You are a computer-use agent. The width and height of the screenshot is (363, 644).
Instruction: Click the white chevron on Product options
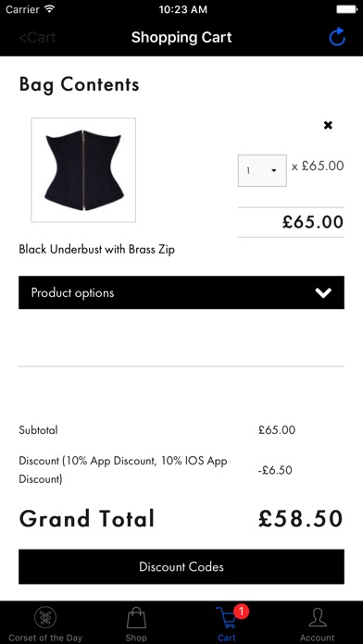tap(323, 292)
